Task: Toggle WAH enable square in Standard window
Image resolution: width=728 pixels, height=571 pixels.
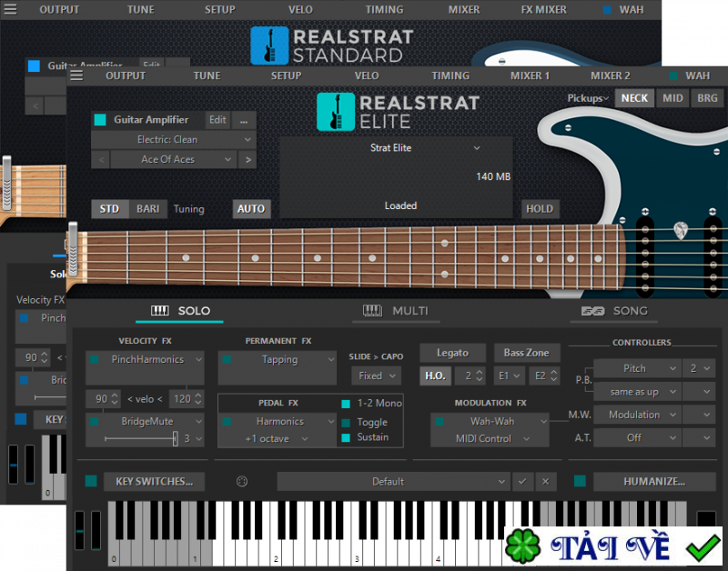Action: (607, 10)
